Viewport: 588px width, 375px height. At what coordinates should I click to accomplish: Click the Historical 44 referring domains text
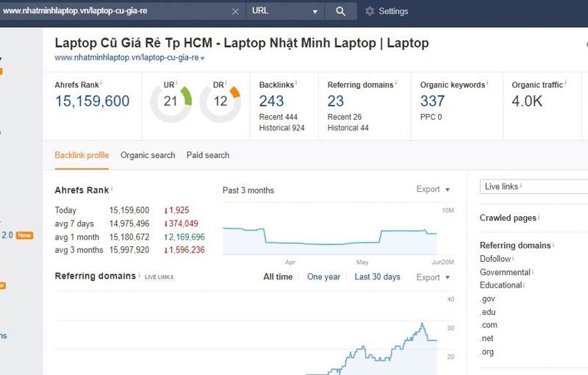point(348,128)
